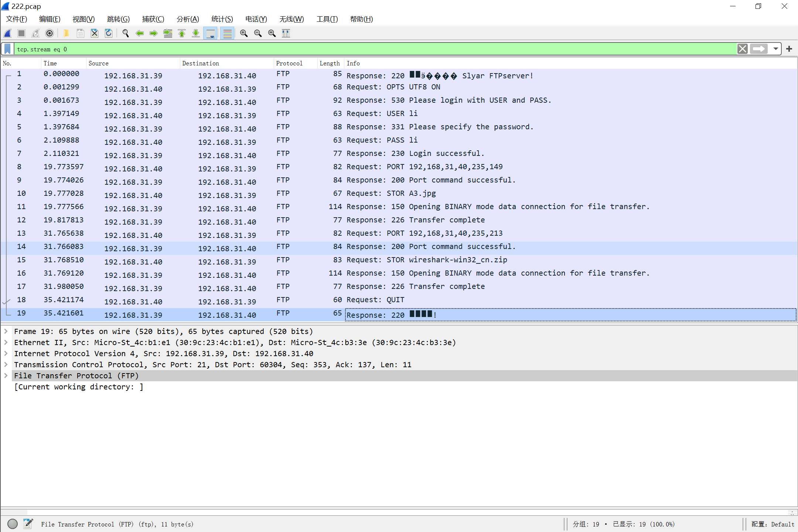Click the zoom in icon
This screenshot has width=798, height=532.
click(244, 33)
